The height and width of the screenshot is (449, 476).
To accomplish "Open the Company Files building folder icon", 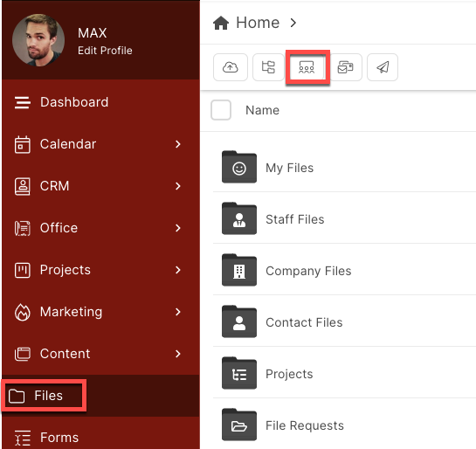I will 239,270.
